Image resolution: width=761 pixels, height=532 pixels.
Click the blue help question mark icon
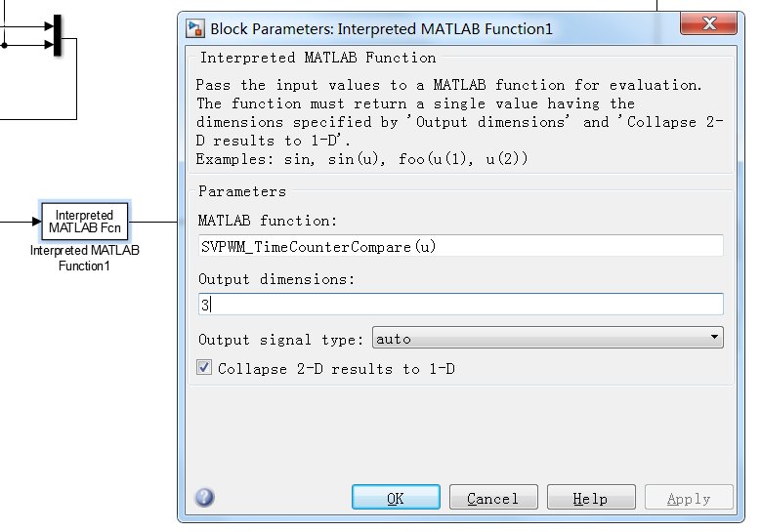tap(204, 497)
